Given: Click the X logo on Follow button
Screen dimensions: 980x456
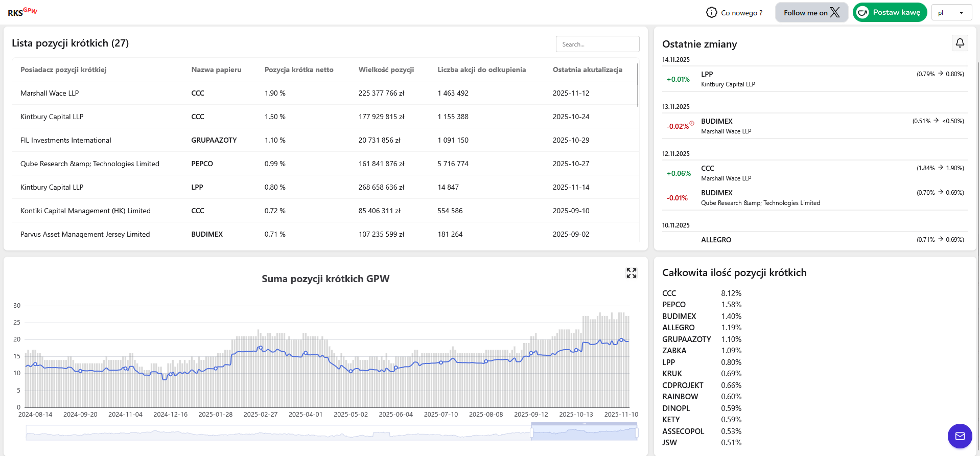Looking at the screenshot, I should pyautogui.click(x=835, y=12).
